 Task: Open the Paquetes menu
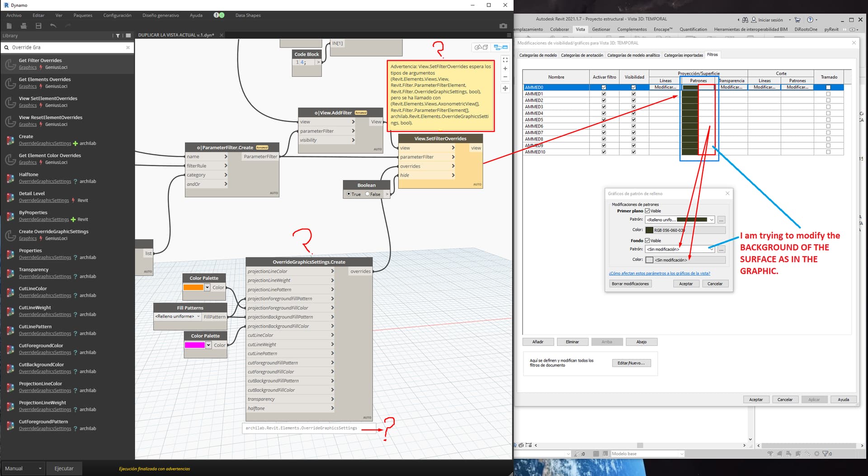click(83, 15)
